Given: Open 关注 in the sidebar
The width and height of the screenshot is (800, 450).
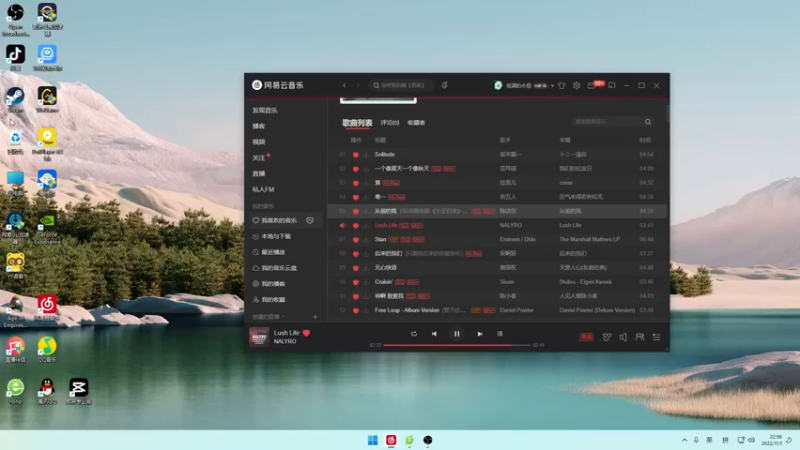Looking at the screenshot, I should coord(259,158).
